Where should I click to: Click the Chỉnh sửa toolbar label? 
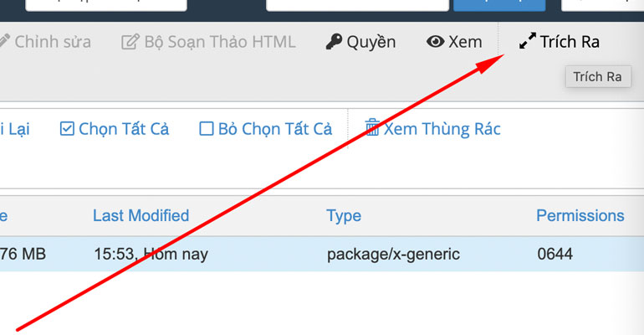[53, 42]
